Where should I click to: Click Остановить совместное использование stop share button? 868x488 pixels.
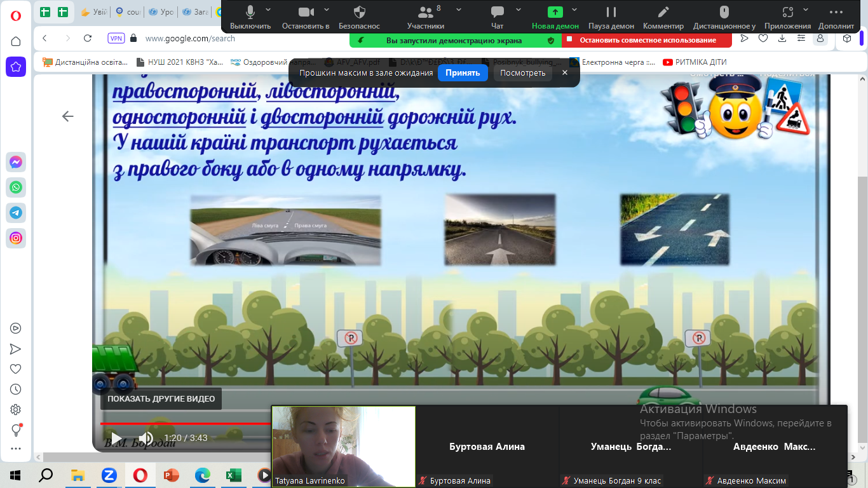tap(646, 40)
